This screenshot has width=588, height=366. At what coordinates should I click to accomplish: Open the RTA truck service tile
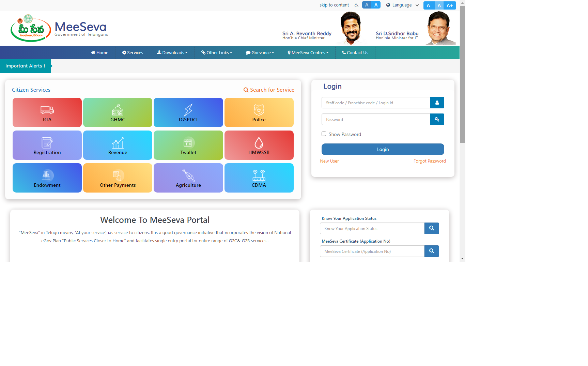point(47,112)
